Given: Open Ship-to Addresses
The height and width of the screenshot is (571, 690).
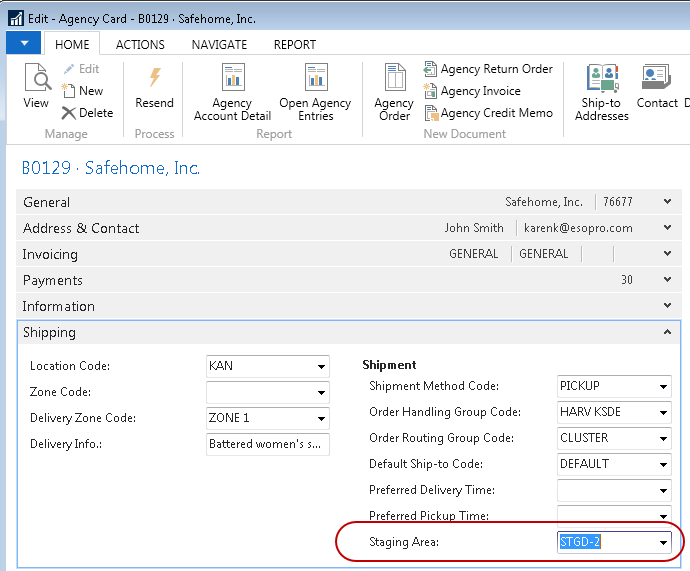Looking at the screenshot, I should click(601, 92).
